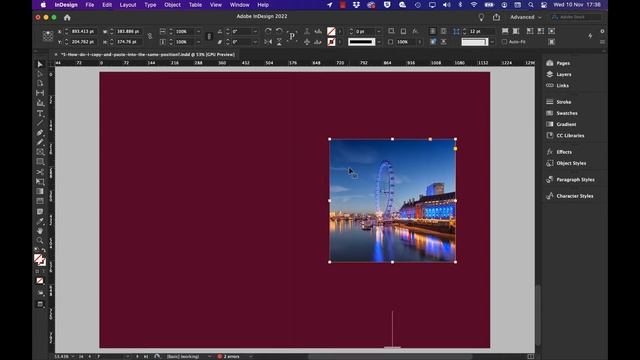Select the Scissors tool
This screenshot has height=360, width=640.
[x=40, y=172]
